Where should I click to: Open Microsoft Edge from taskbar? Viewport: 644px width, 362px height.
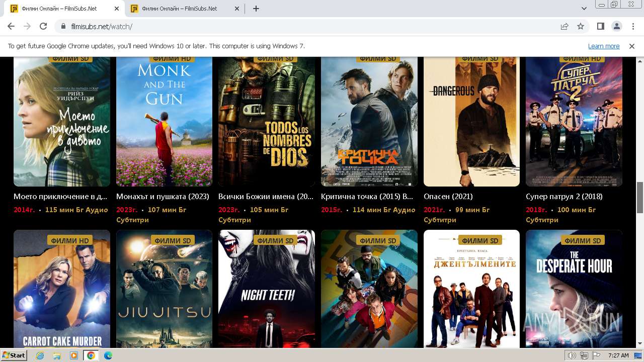click(108, 355)
